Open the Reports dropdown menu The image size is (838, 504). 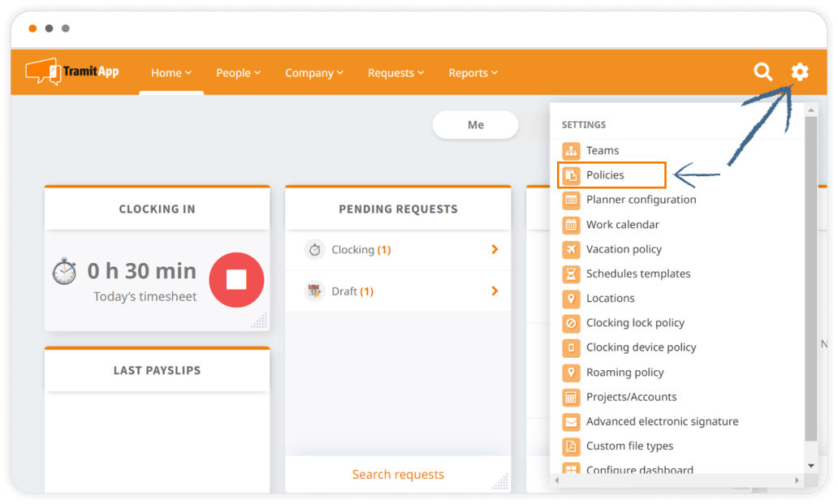pos(473,72)
